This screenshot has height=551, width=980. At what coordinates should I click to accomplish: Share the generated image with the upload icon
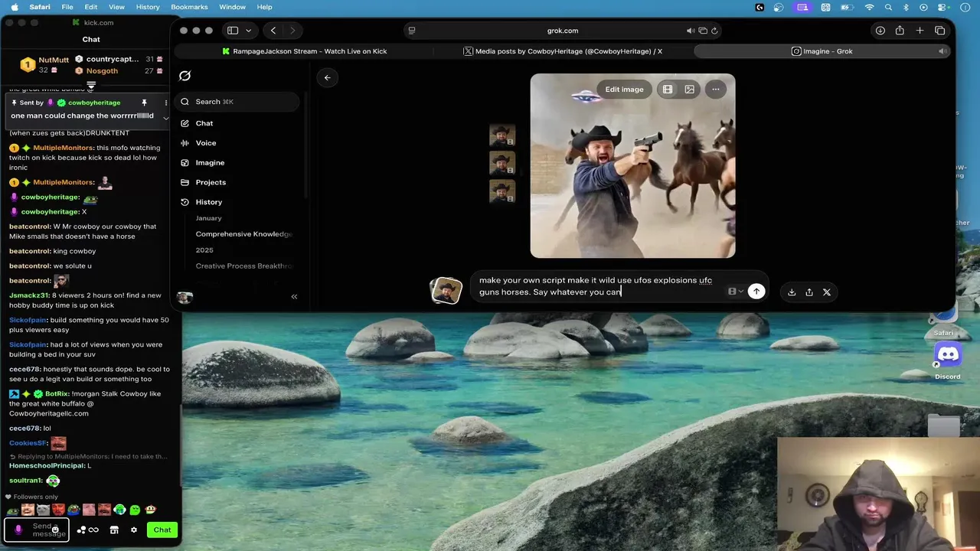809,292
